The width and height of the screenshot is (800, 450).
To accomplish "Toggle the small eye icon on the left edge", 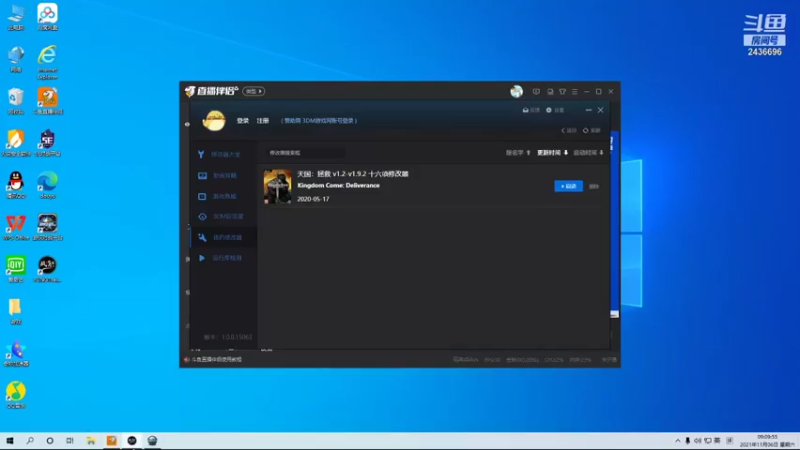I will [187, 124].
